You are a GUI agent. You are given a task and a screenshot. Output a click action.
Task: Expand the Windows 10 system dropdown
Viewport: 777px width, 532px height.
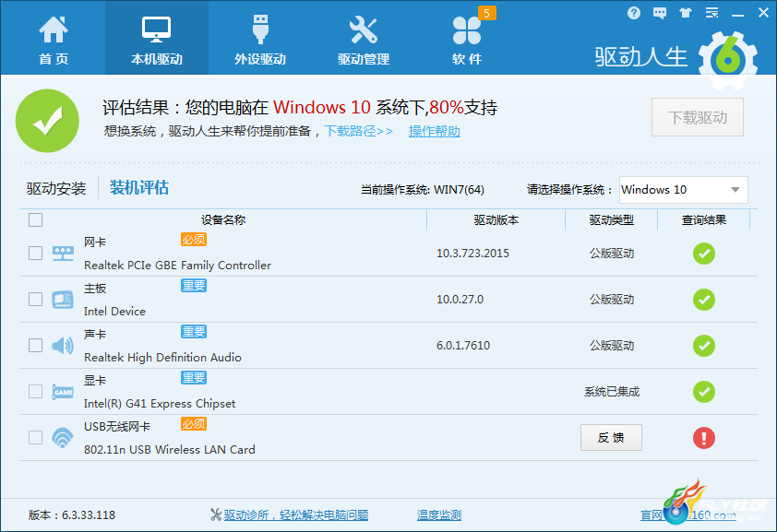pos(684,190)
